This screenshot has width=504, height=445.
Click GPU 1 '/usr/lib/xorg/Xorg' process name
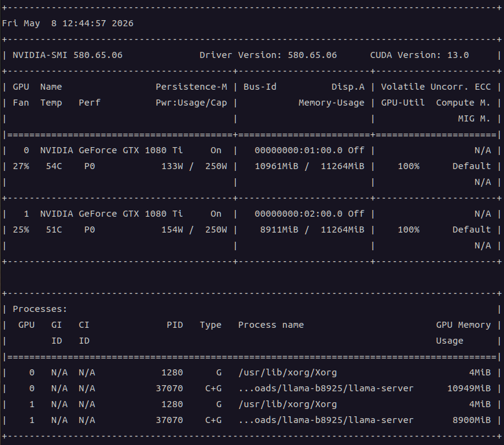[x=288, y=405]
